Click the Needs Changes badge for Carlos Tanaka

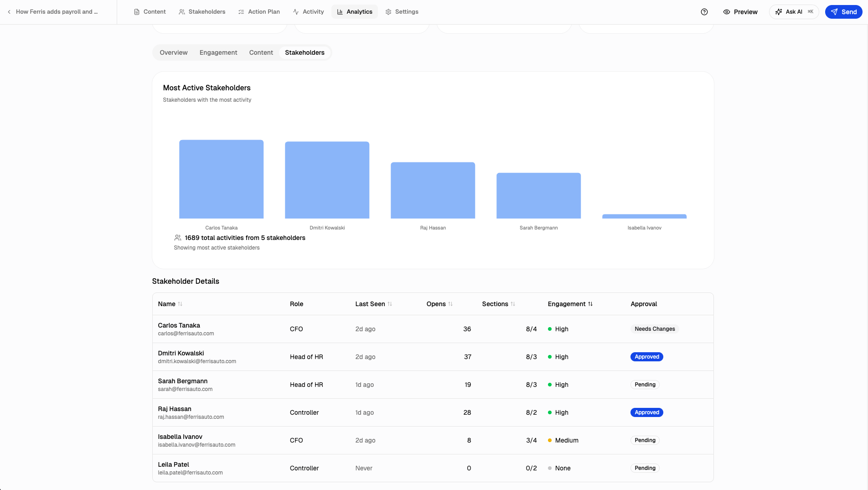(x=655, y=329)
